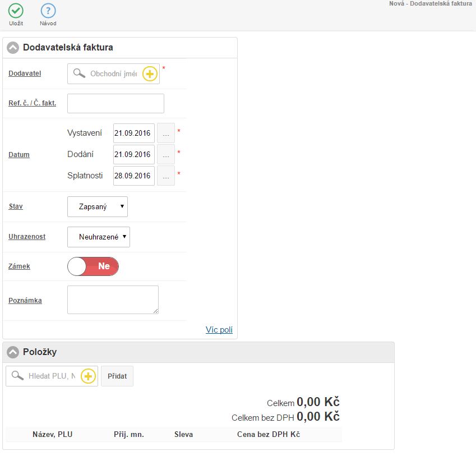Click magnifier icon in Dodavatel search field

[x=80, y=74]
